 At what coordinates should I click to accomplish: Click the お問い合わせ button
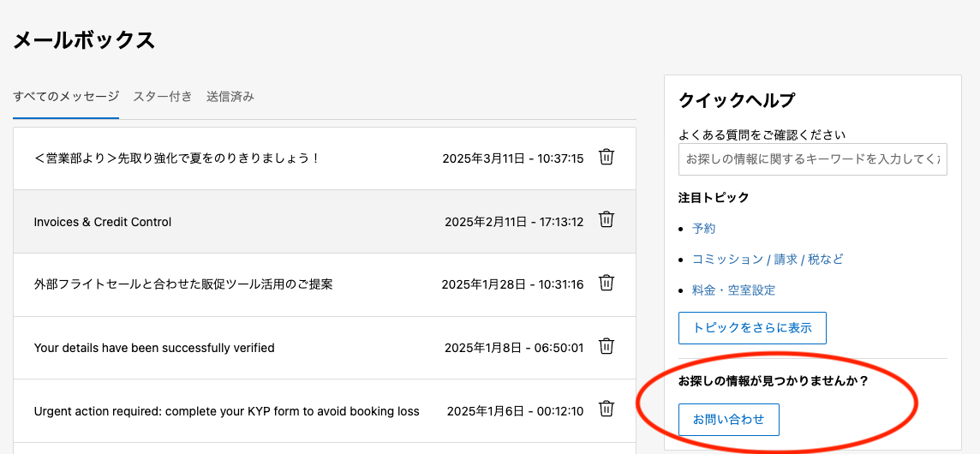(728, 420)
